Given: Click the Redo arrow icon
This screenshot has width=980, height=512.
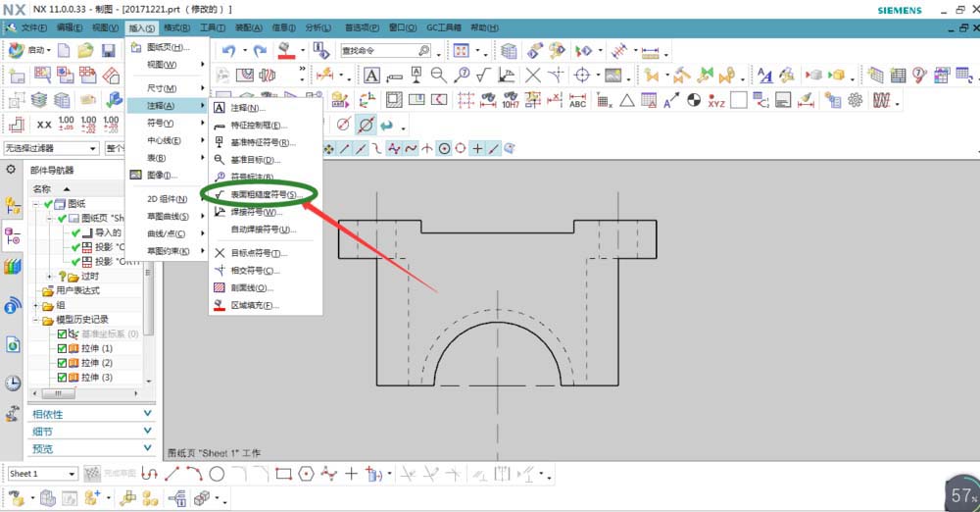Looking at the screenshot, I should tap(261, 51).
